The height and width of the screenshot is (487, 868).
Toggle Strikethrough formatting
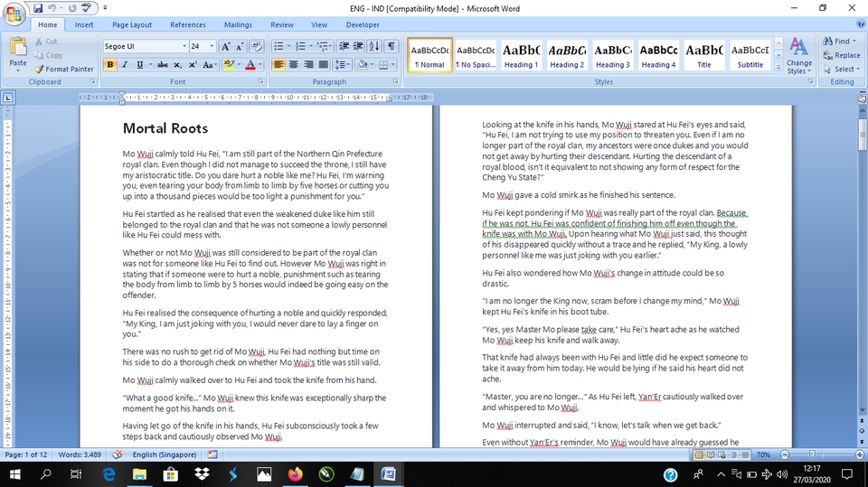162,65
